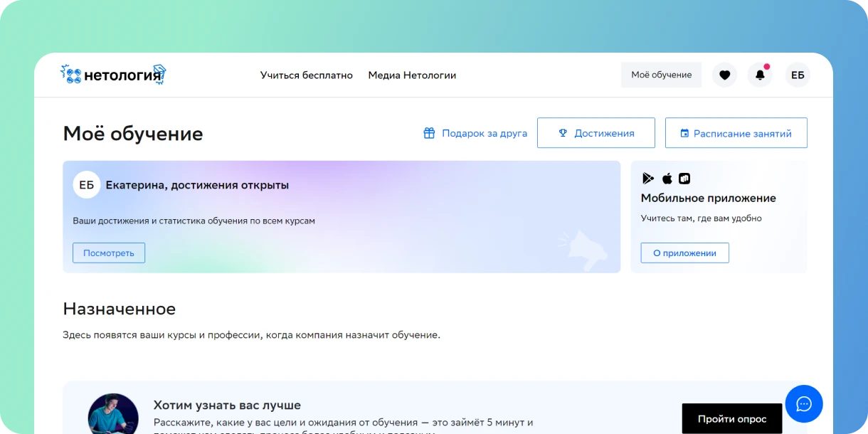Click the Нетология logo
Viewport: 868px width, 434px height.
coord(113,75)
